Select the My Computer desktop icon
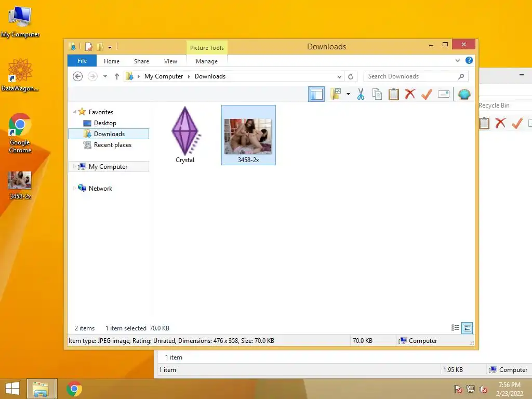This screenshot has height=399, width=532. point(20,22)
